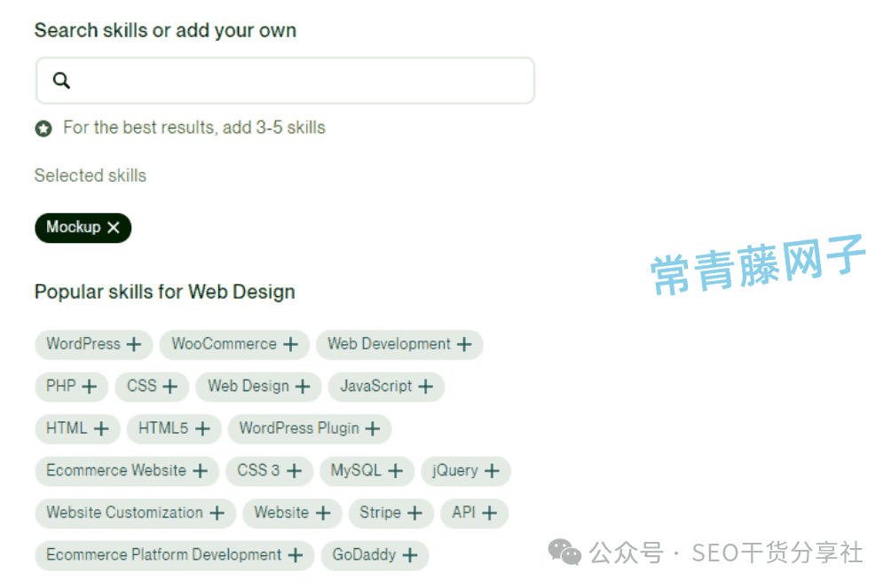Click 'For the best results, add 3-5 skills' text
Image resolution: width=891 pixels, height=588 pixels.
point(194,128)
